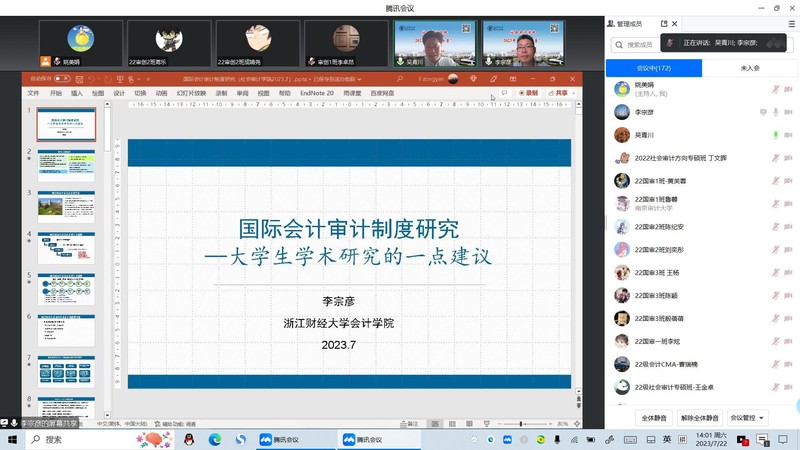This screenshot has height=450, width=800.
Task: Open the 设计 ribbon tab
Action: [119, 93]
